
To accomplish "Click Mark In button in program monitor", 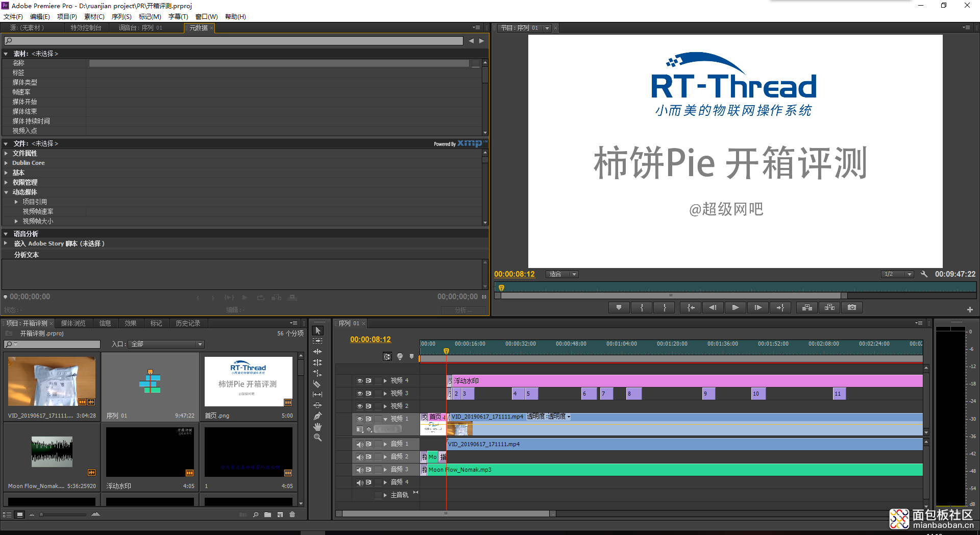I will (642, 307).
